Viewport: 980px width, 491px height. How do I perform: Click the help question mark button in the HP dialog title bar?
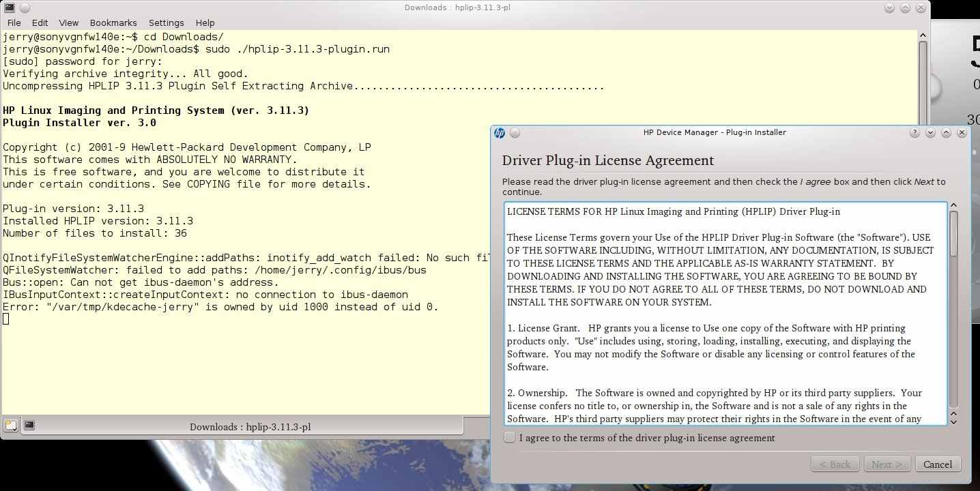914,133
